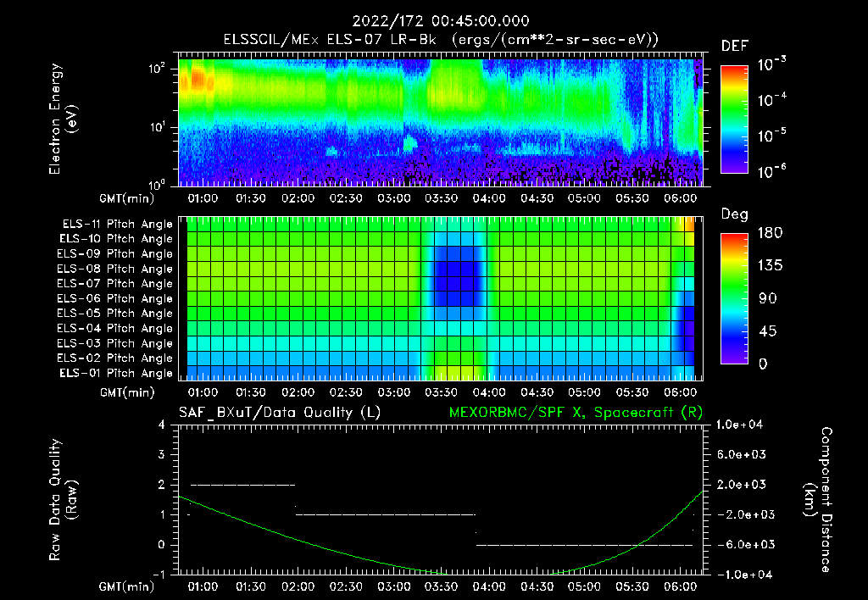
Task: Select the ELS-07 Pitch Angle row label
Action: 115,283
